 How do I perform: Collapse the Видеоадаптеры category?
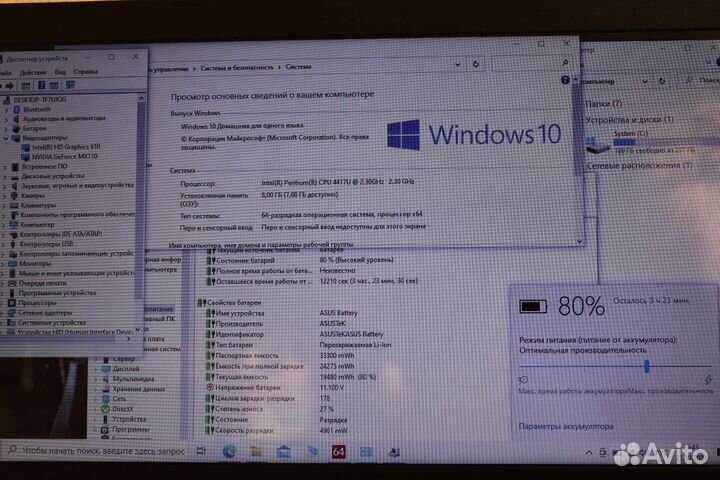pyautogui.click(x=7, y=137)
